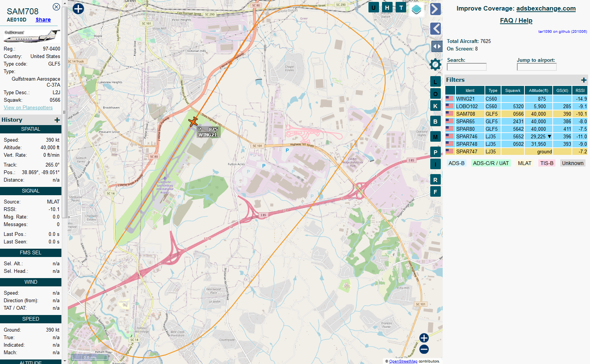Image resolution: width=590 pixels, height=364 pixels.
Task: Sort table by Squawk column
Action: tap(513, 90)
